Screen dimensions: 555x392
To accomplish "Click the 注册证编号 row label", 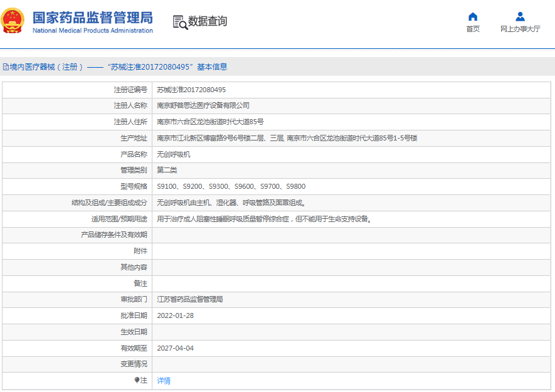I will (130, 90).
